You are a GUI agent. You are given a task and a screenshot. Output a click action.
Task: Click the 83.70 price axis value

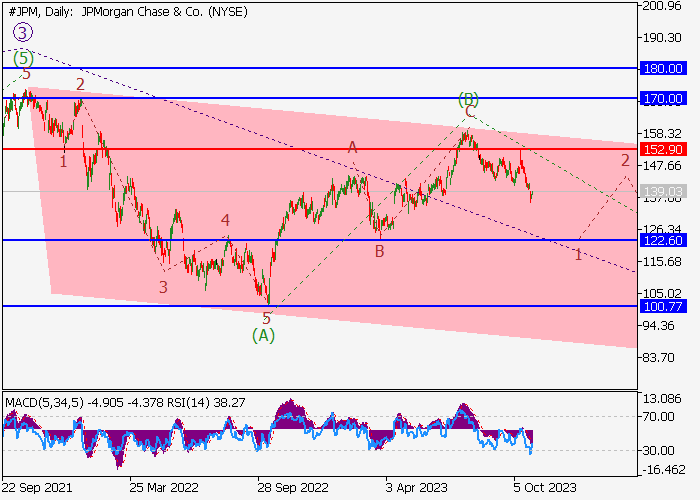(658, 358)
